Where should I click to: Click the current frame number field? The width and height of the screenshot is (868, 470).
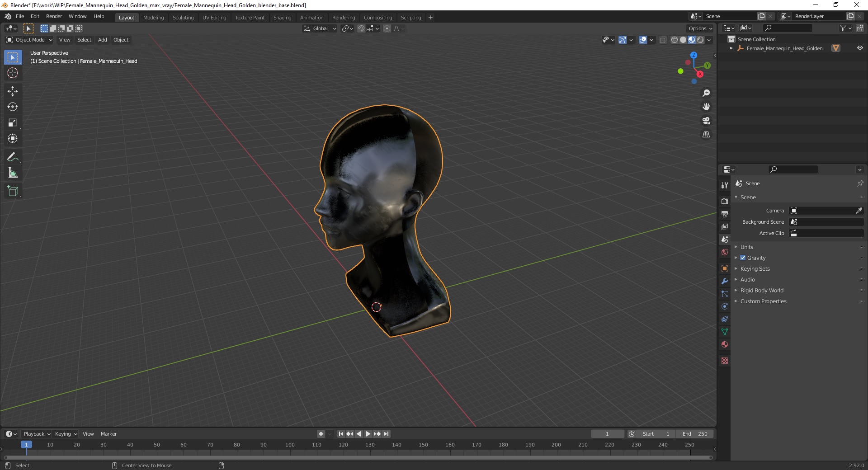(x=607, y=434)
